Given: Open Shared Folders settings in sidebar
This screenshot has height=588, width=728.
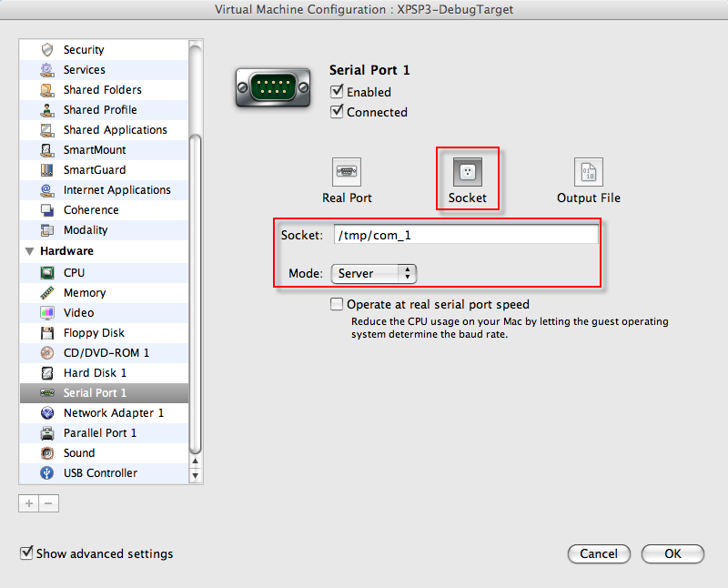Looking at the screenshot, I should (102, 90).
